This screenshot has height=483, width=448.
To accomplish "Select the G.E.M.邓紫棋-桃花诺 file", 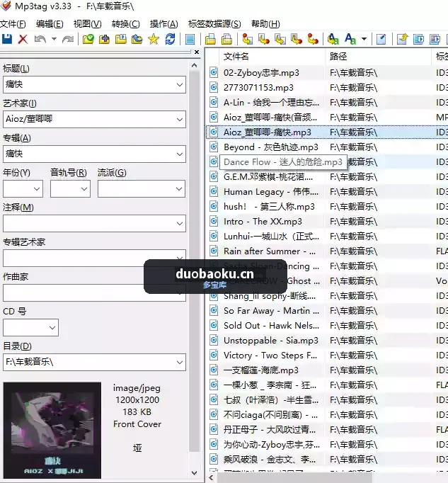I will (x=268, y=177).
